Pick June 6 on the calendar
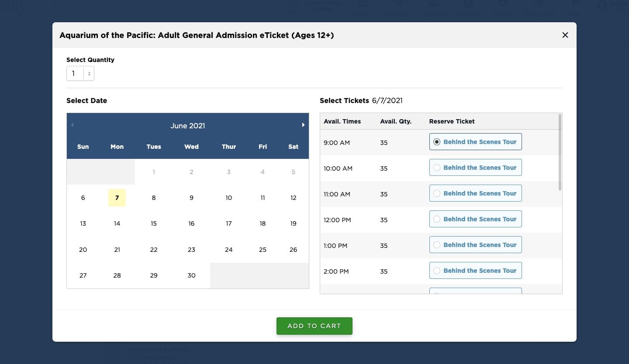This screenshot has width=629, height=364. click(83, 198)
